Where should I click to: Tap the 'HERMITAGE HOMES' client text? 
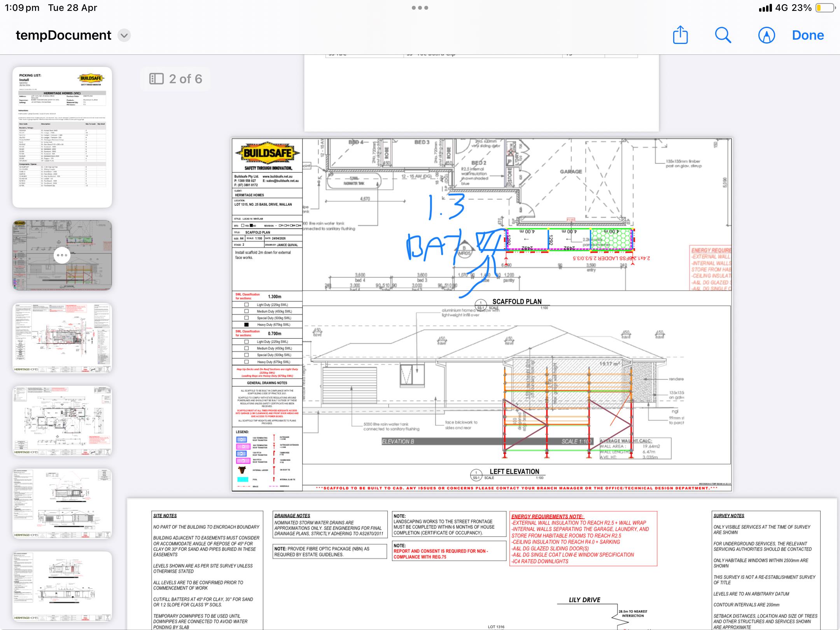point(249,195)
